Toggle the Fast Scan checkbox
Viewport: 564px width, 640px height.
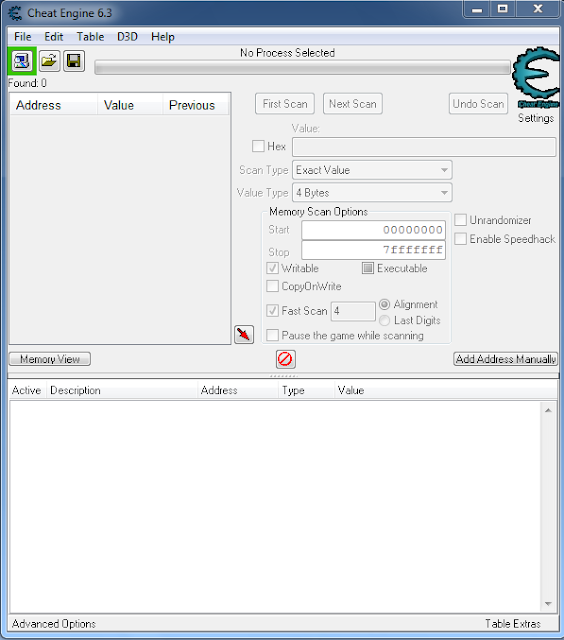272,311
